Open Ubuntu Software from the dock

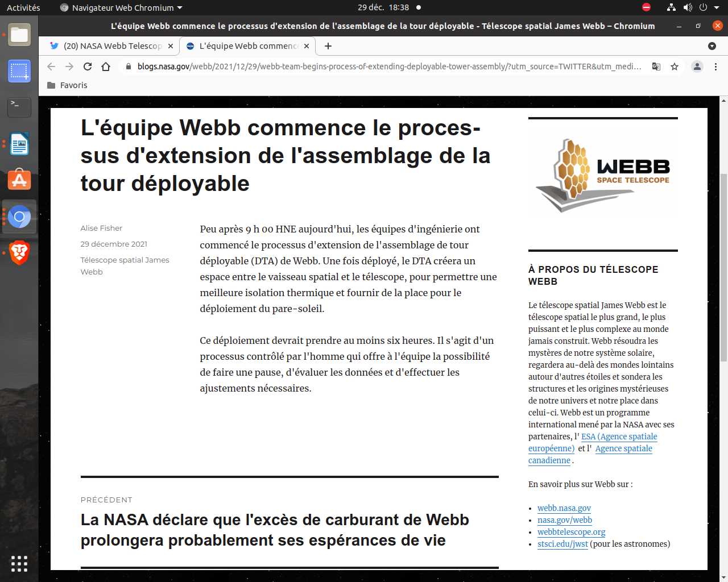pyautogui.click(x=19, y=180)
